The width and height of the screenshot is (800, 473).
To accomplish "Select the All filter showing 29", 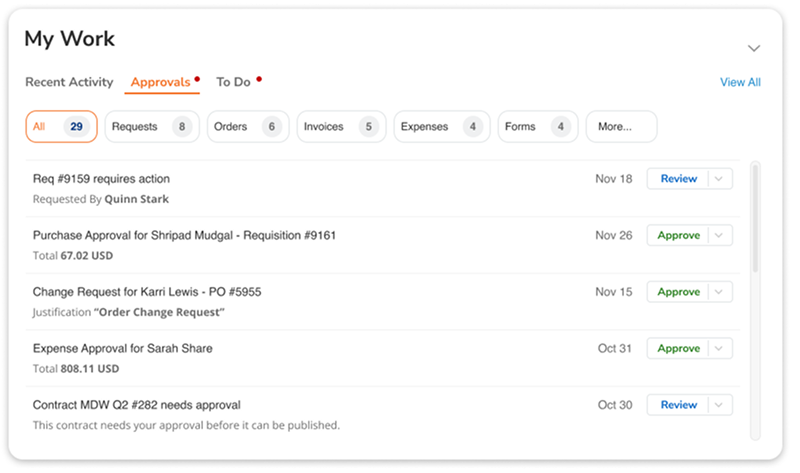I will click(61, 127).
